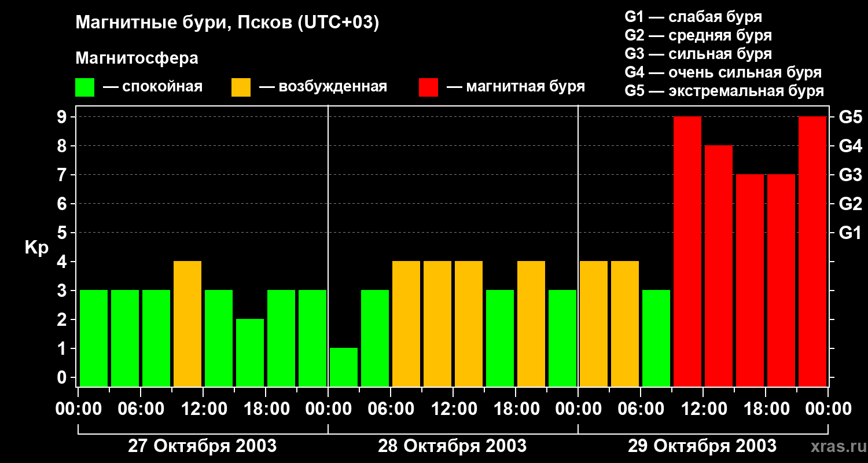
Task: Click the chart title 'Магнитные бури, Псков'
Action: pos(227,23)
